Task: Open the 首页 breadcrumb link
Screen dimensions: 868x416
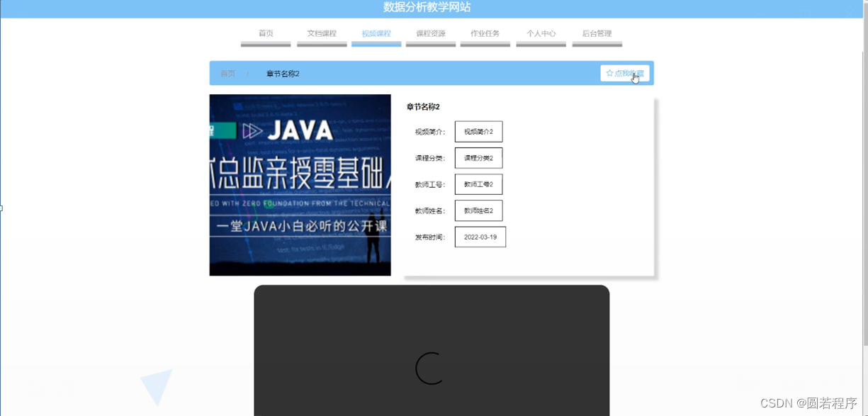Action: [227, 72]
